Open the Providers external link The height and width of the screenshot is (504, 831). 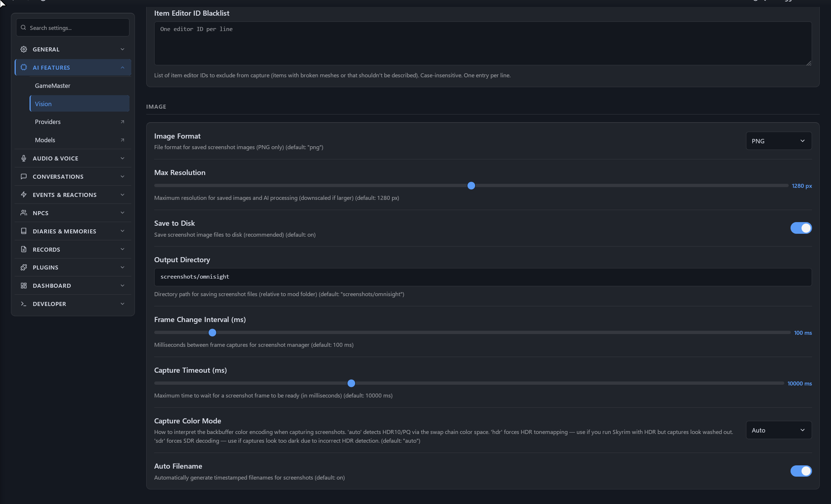click(x=79, y=122)
